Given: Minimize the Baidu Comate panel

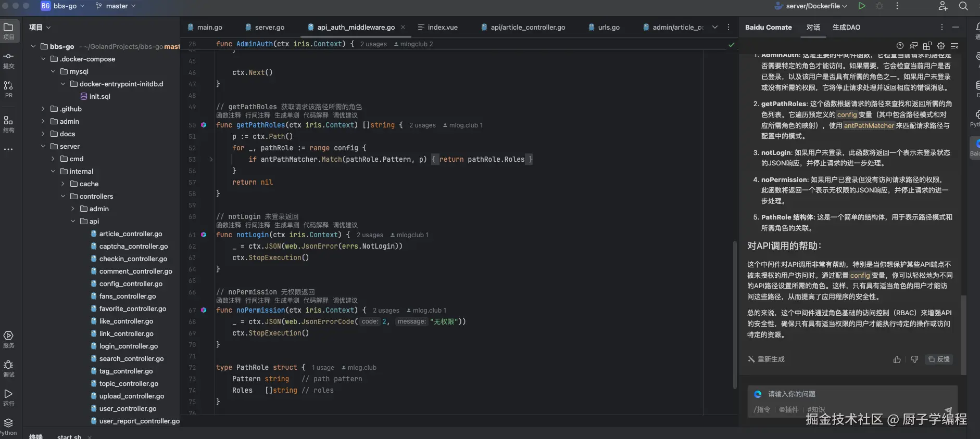Looking at the screenshot, I should click(956, 27).
